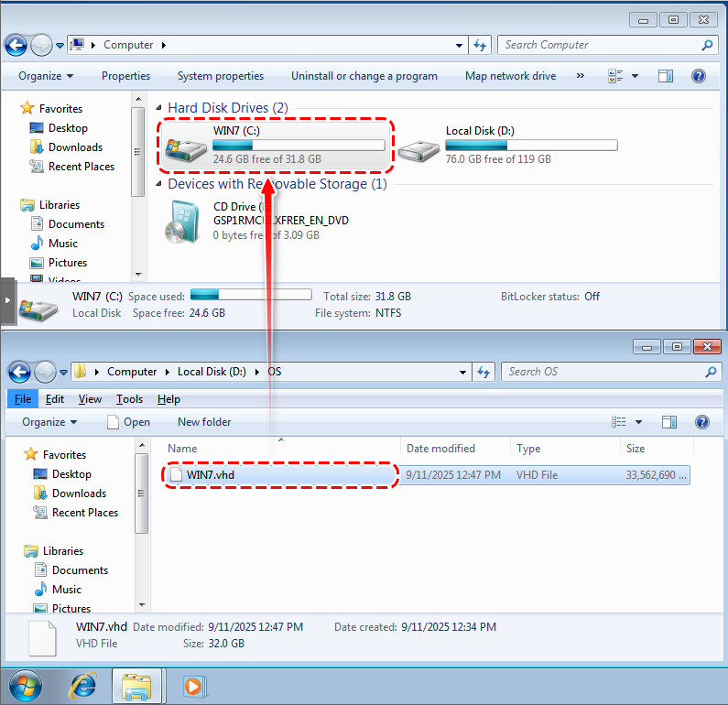Select the WIN7.vhd file
This screenshot has height=705, width=728.
coord(212,475)
